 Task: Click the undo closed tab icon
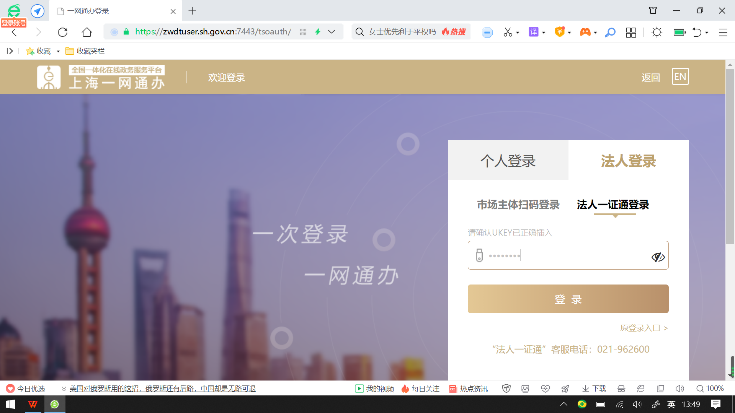pyautogui.click(x=697, y=32)
